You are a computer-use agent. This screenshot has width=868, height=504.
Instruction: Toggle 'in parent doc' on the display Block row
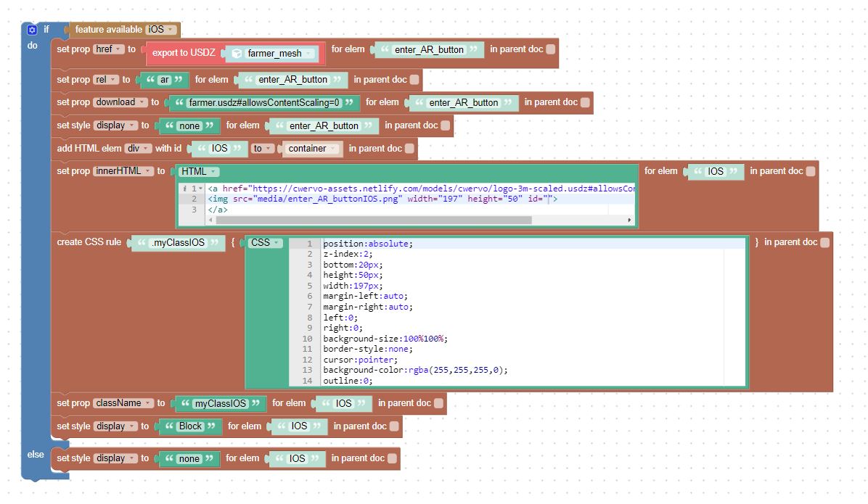pyautogui.click(x=394, y=426)
